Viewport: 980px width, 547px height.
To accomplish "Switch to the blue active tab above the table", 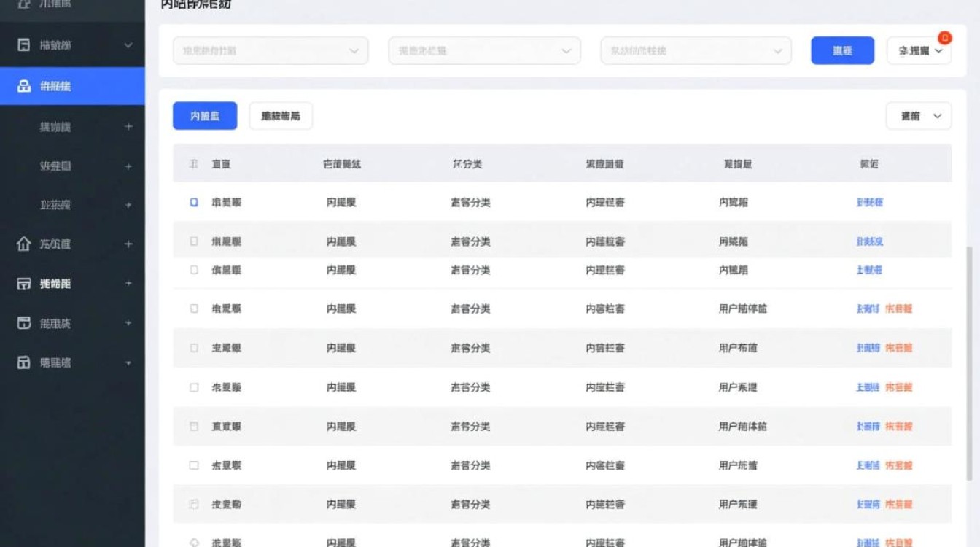I will click(x=205, y=115).
